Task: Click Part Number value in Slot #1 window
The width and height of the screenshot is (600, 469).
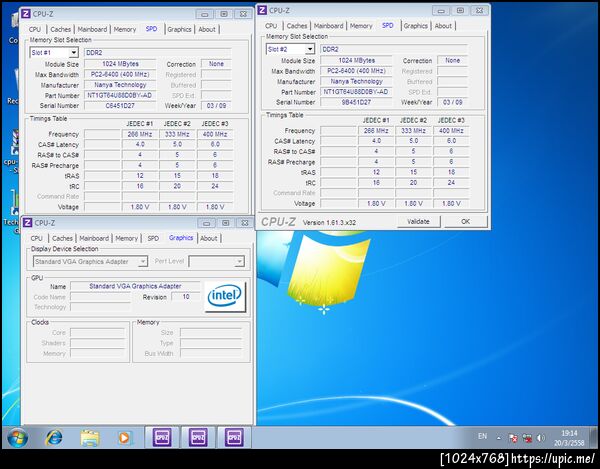Action: [120, 95]
